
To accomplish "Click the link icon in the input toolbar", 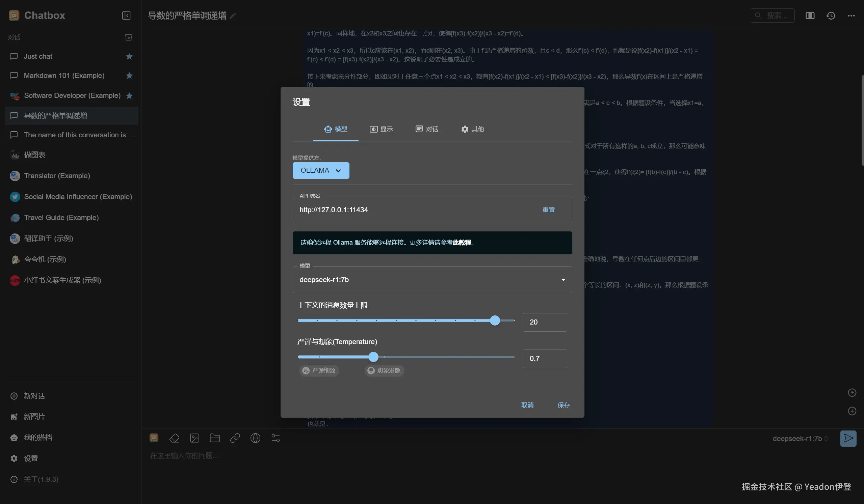I will 235,438.
